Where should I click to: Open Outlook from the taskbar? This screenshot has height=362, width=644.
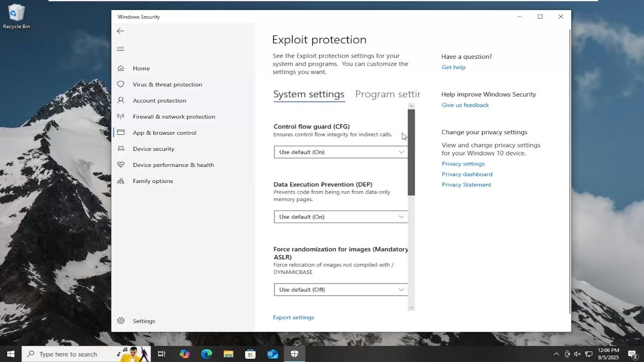coord(273,354)
